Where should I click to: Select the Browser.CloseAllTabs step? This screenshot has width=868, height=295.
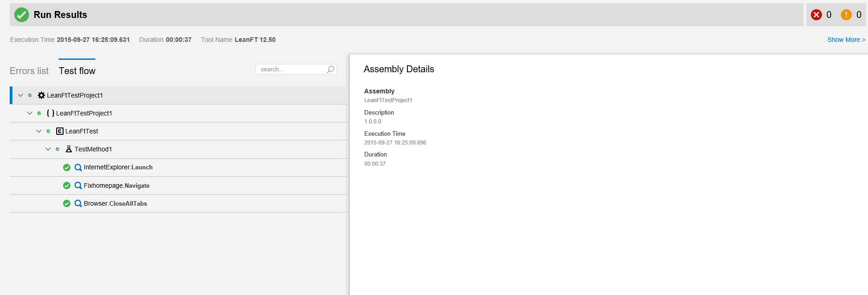pos(115,203)
